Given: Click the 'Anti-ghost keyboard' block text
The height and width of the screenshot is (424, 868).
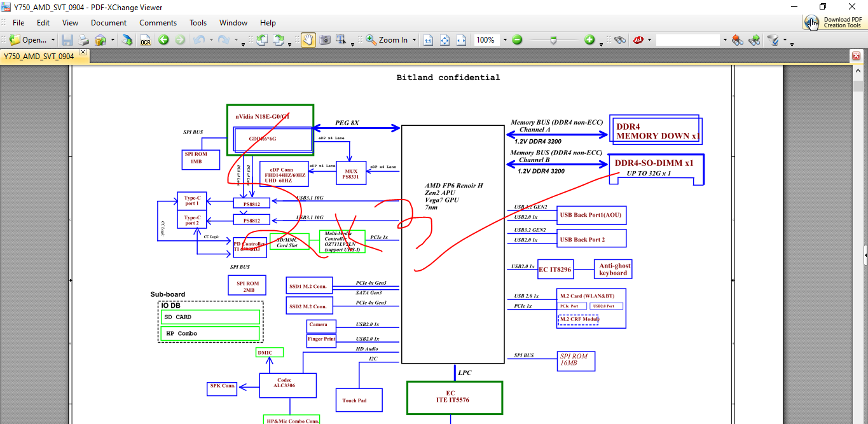Looking at the screenshot, I should coord(613,270).
